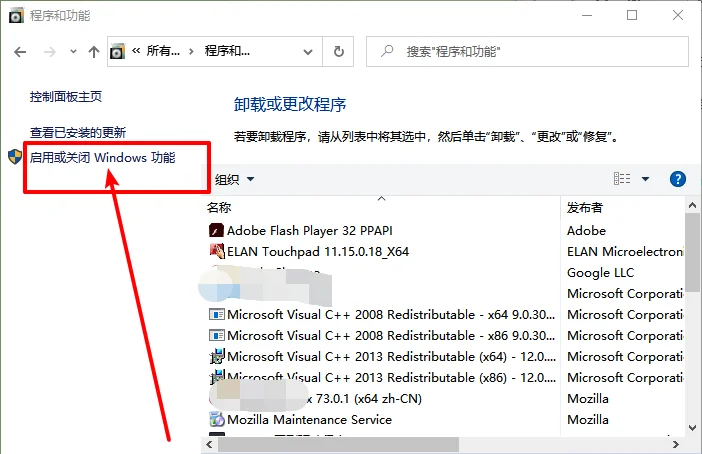Click the horizontal scrollbar right arrow
702x454 pixels.
pos(676,445)
